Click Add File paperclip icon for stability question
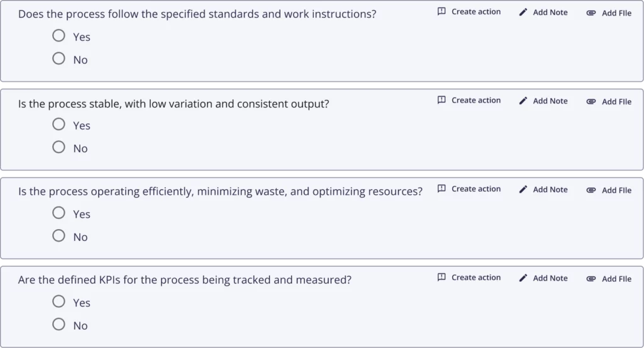The image size is (644, 348). (591, 101)
